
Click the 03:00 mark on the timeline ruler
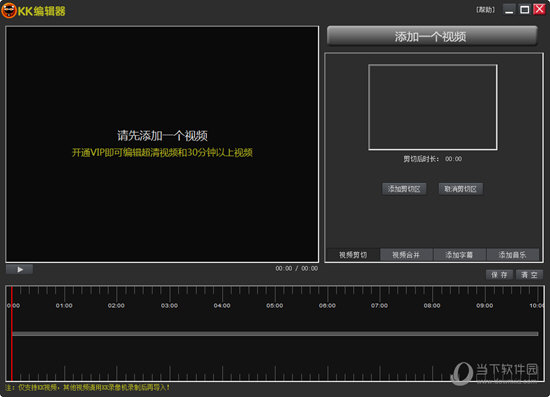coord(169,305)
